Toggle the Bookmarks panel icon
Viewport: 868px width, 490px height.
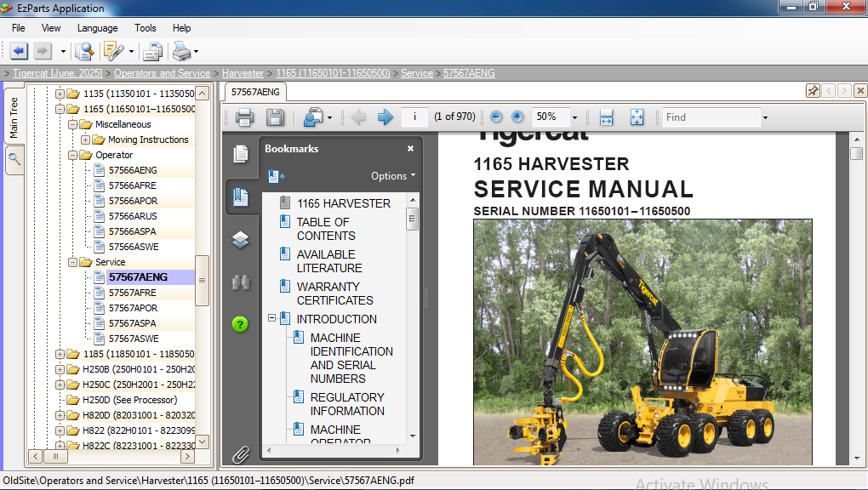tap(241, 197)
